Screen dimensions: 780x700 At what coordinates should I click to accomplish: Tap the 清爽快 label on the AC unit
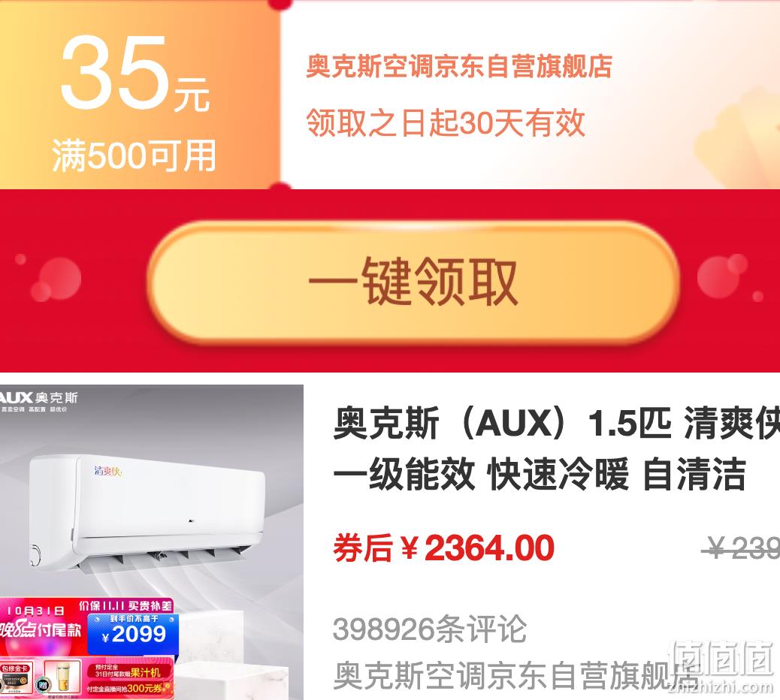click(x=107, y=470)
